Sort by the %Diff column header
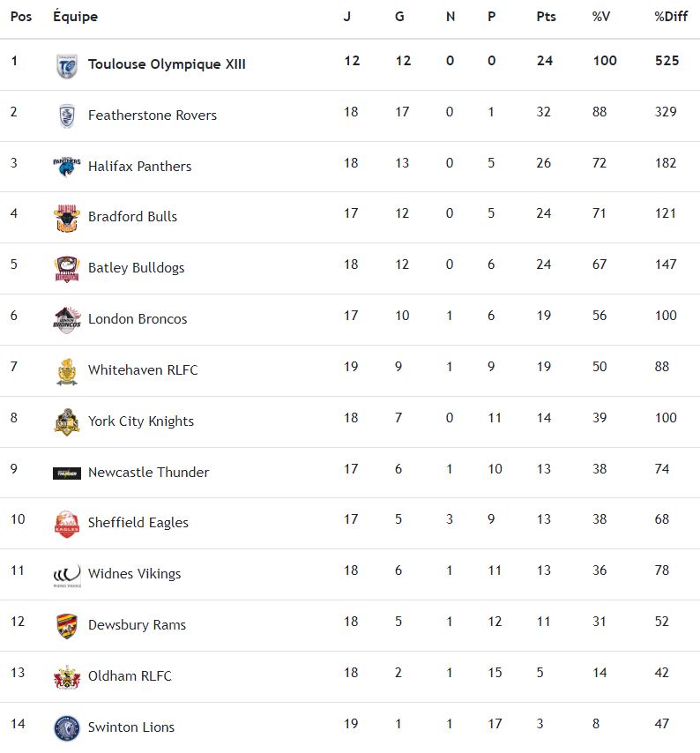700x753 pixels. tap(671, 17)
